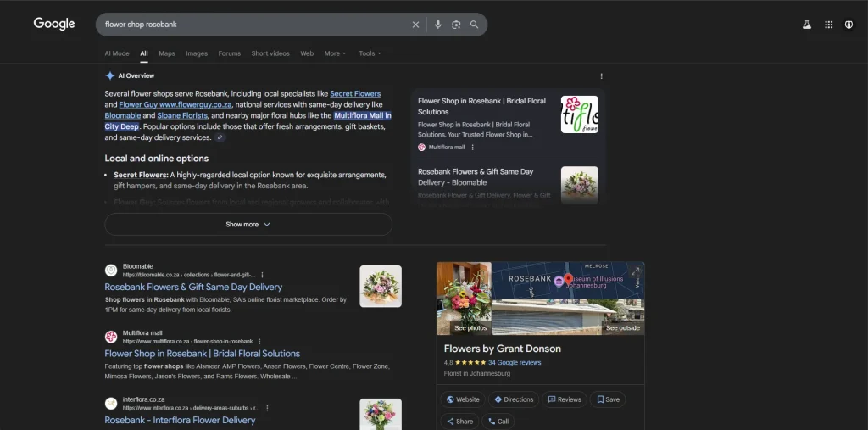Click the Secret Flowers link in overview
The height and width of the screenshot is (430, 868).
[355, 93]
